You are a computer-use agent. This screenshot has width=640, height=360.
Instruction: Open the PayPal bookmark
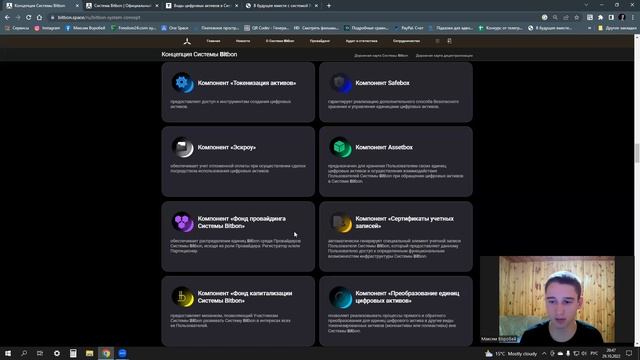click(409, 28)
